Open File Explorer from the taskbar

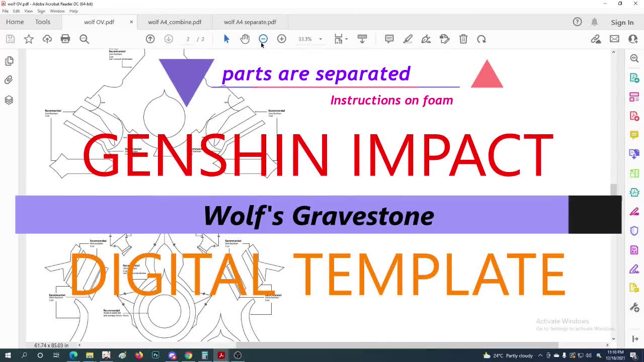(x=90, y=355)
